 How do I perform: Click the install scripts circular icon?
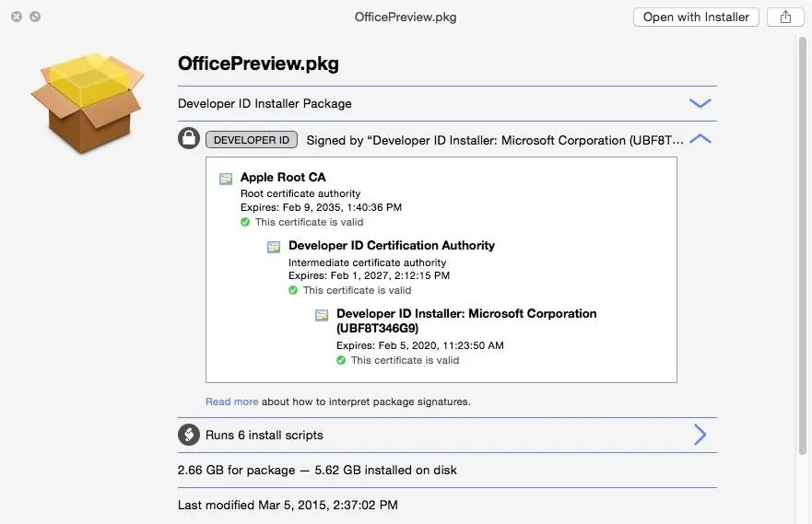click(189, 435)
